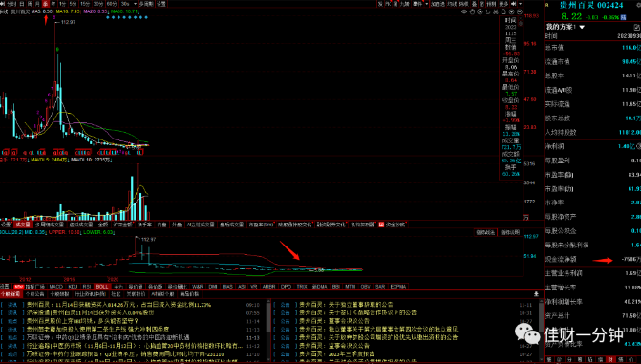Select the 60分 period button

tap(111, 4)
